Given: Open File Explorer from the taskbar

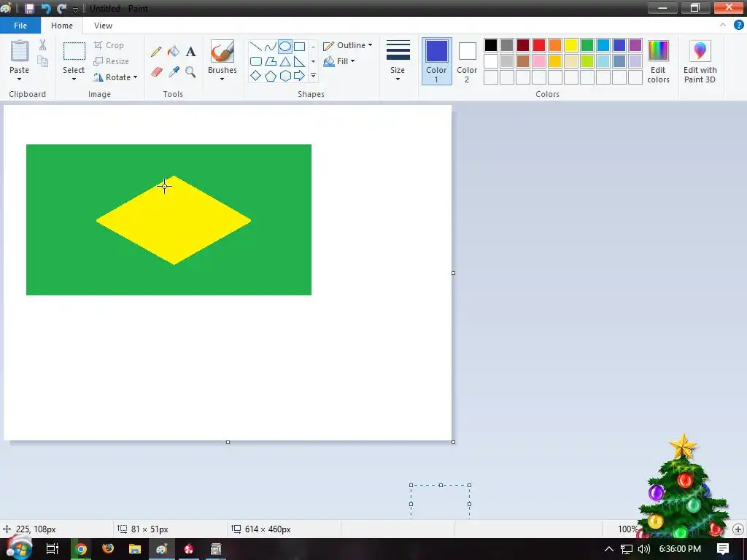Looking at the screenshot, I should pos(135,549).
